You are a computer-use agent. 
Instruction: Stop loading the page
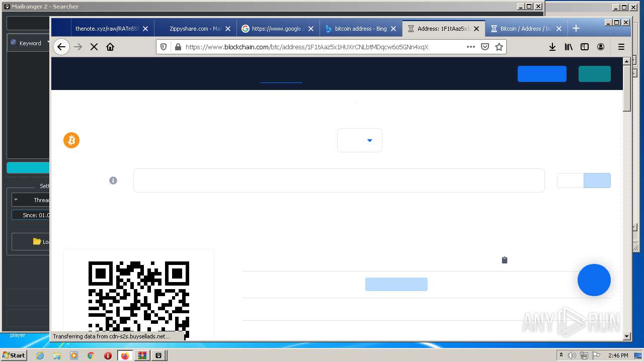pos(94,47)
